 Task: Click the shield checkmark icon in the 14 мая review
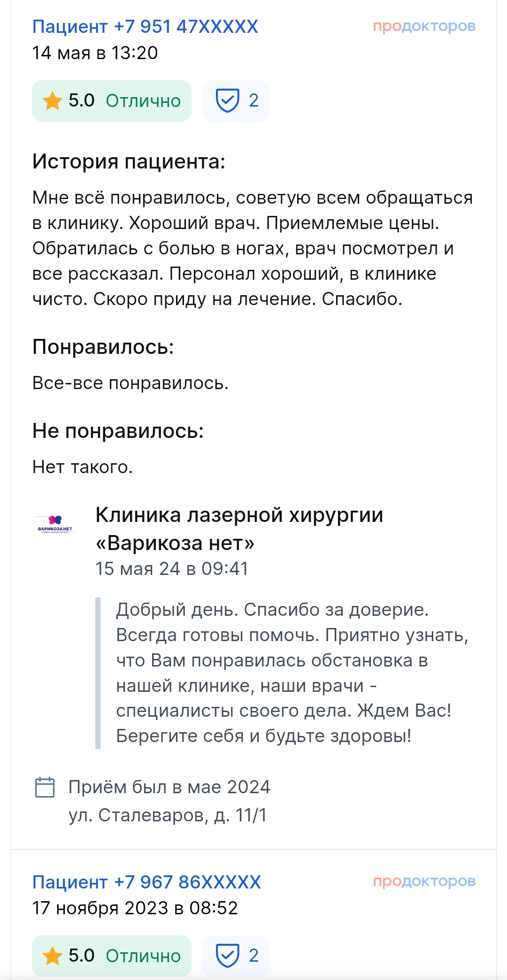pyautogui.click(x=227, y=100)
